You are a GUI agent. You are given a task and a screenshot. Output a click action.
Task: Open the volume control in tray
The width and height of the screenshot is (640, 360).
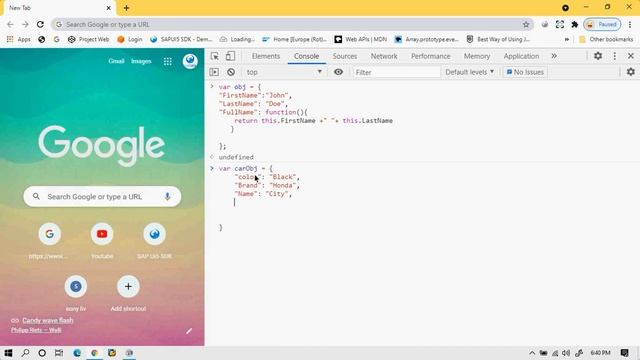pos(566,353)
